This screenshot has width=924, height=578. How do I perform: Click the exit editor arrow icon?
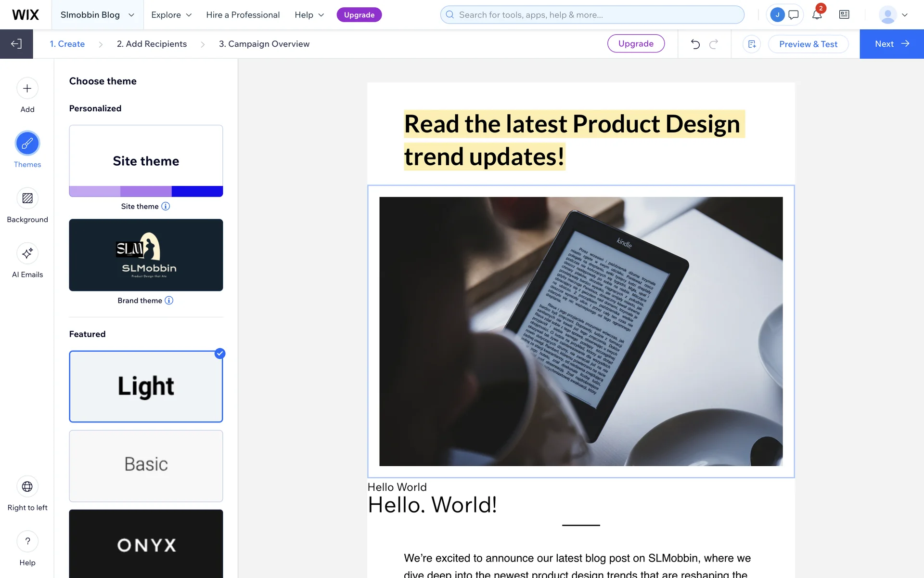pos(16,44)
